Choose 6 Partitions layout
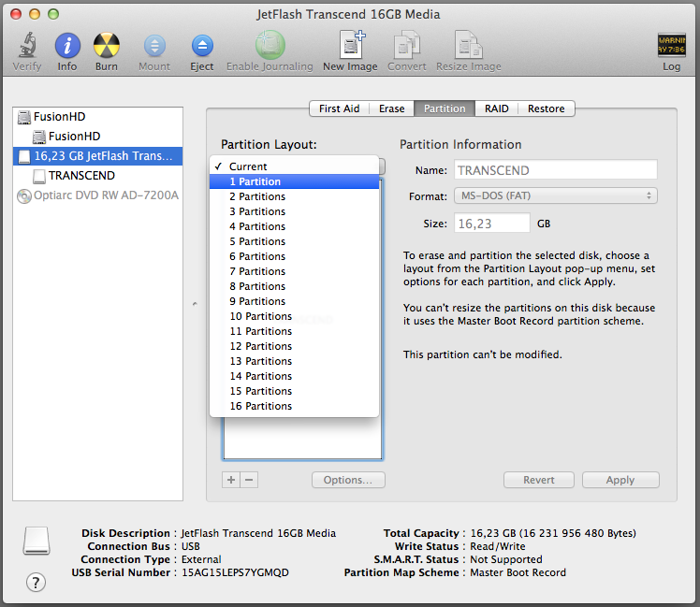 pos(294,256)
